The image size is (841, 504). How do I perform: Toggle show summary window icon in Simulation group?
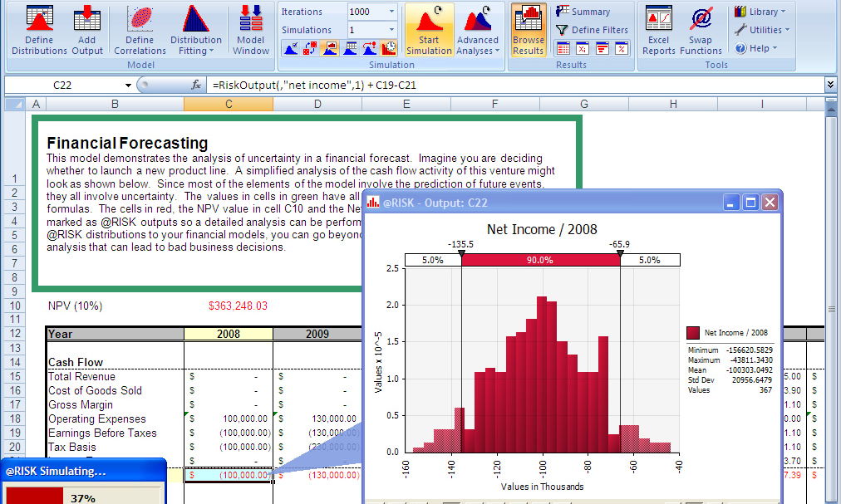point(350,48)
